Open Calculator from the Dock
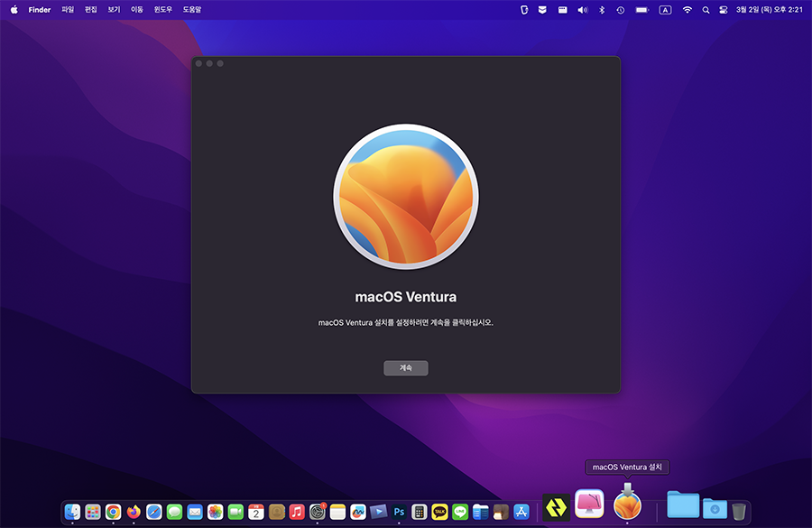This screenshot has height=528, width=812. click(x=419, y=512)
